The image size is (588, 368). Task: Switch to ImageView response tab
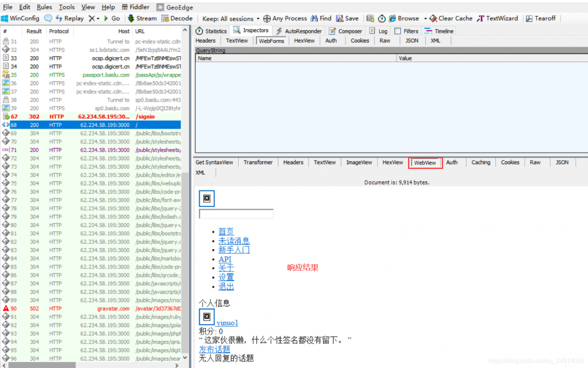coord(359,162)
